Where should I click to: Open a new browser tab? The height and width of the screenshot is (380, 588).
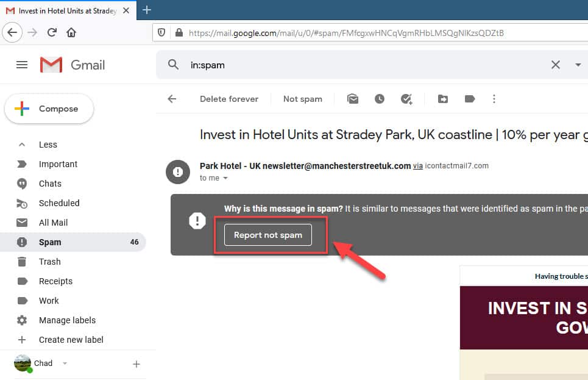tap(147, 10)
